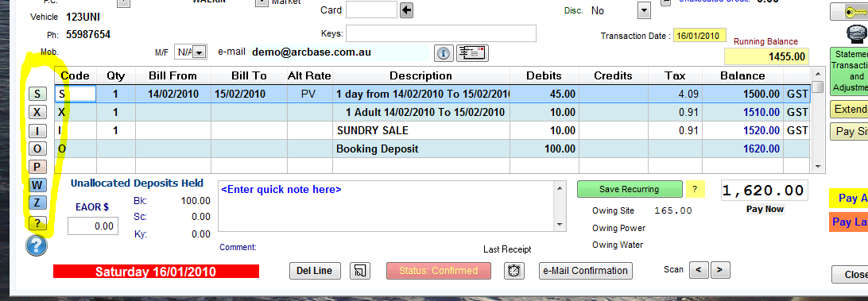This screenshot has width=868, height=301.
Task: Click the envelope mail icon next to email
Action: (x=472, y=53)
